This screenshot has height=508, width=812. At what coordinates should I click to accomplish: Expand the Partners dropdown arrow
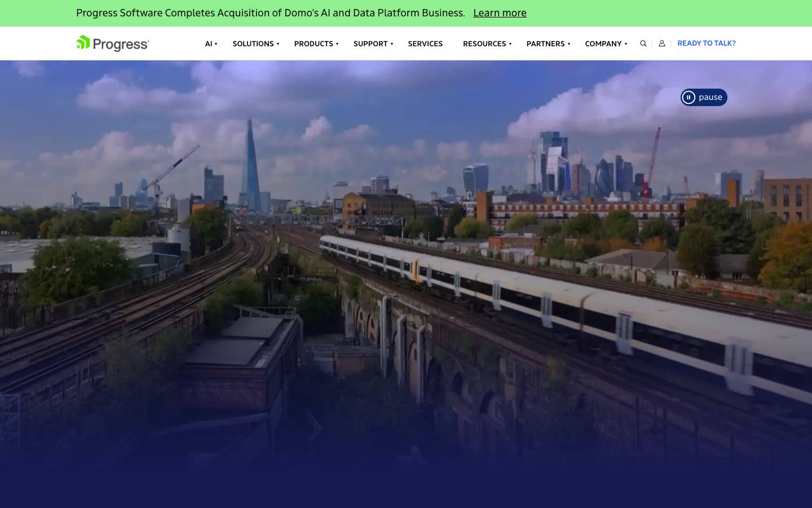(x=569, y=44)
